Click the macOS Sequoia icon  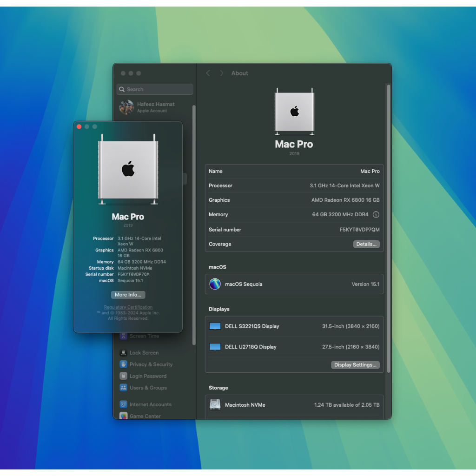[215, 284]
